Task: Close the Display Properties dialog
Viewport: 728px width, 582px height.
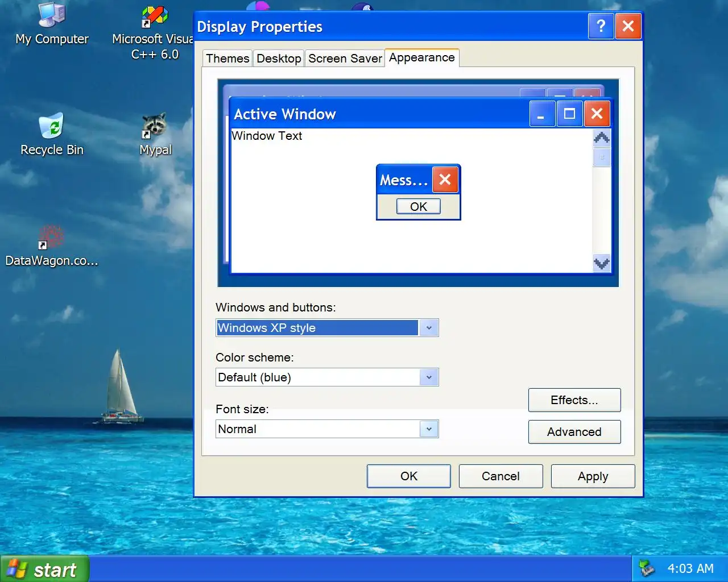Action: click(x=628, y=26)
